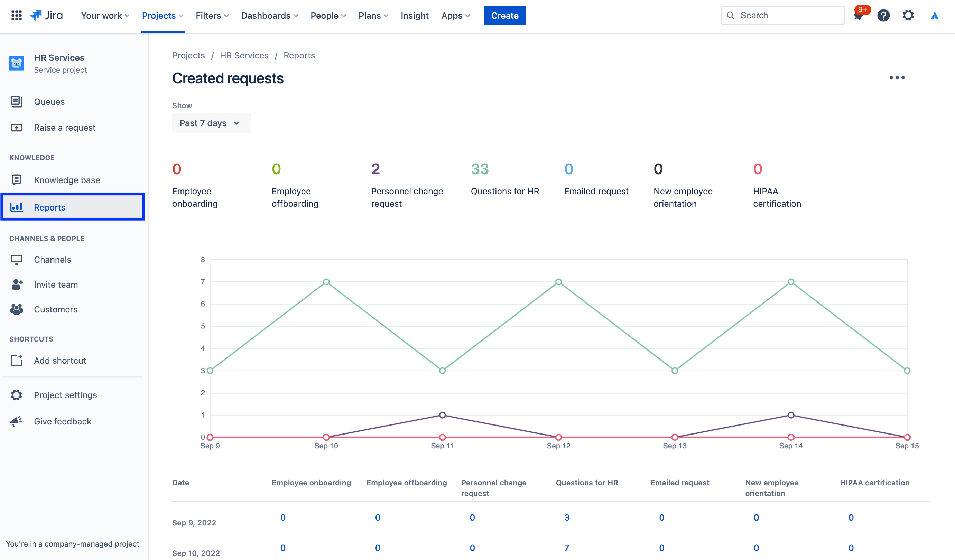
Task: Select the HR Services project link
Action: (x=244, y=55)
